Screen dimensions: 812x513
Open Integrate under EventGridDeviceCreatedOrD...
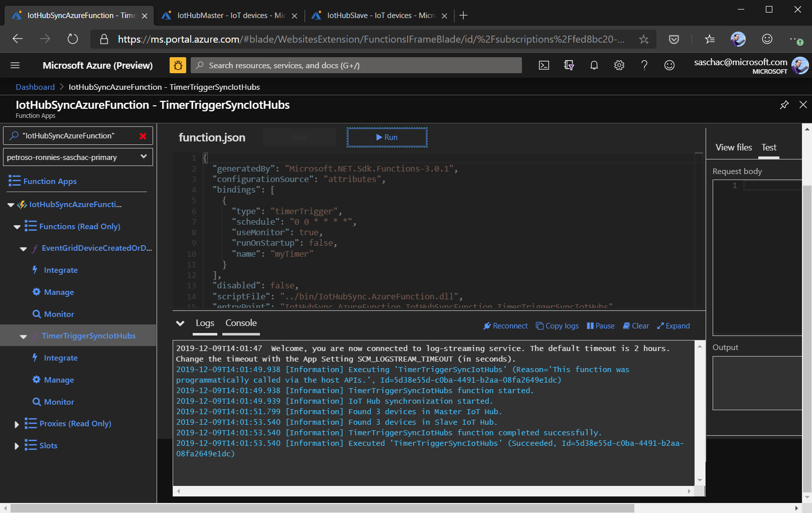61,270
